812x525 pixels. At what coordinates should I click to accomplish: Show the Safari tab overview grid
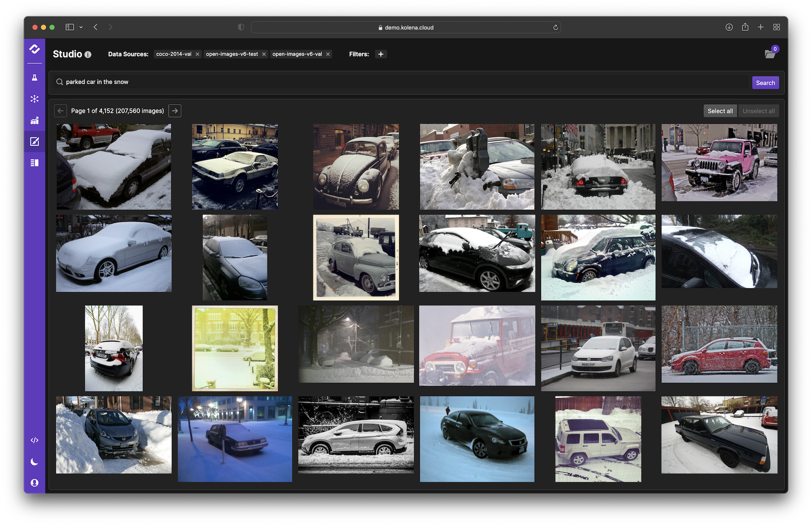pyautogui.click(x=776, y=27)
